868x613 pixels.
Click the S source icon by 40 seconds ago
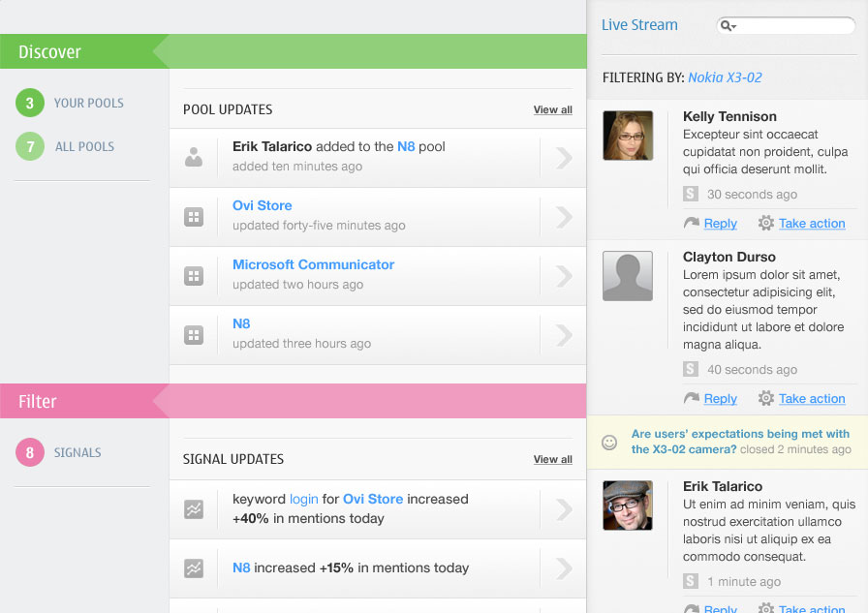point(691,368)
